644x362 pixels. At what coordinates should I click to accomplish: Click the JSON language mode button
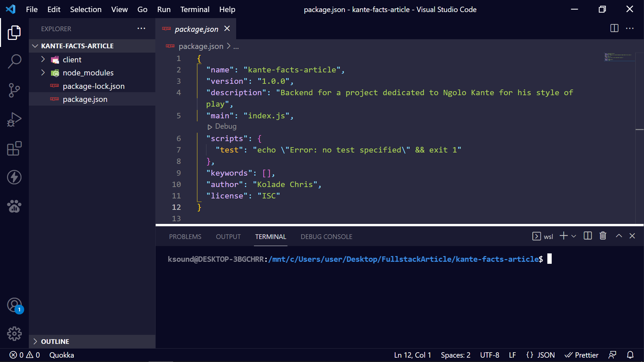point(540,355)
